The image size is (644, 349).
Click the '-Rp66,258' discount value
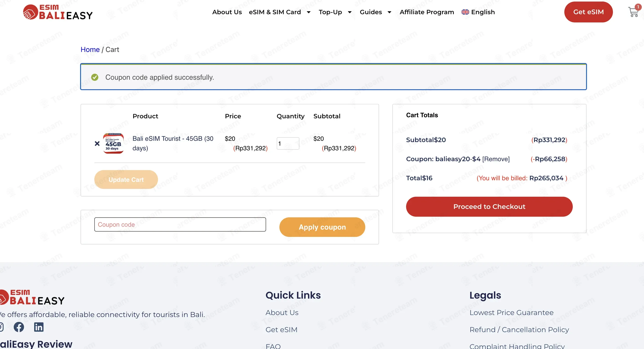(549, 159)
